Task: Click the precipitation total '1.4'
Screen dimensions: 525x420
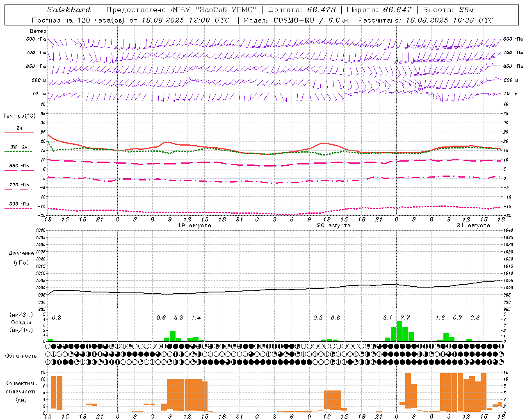Action: pos(196,318)
